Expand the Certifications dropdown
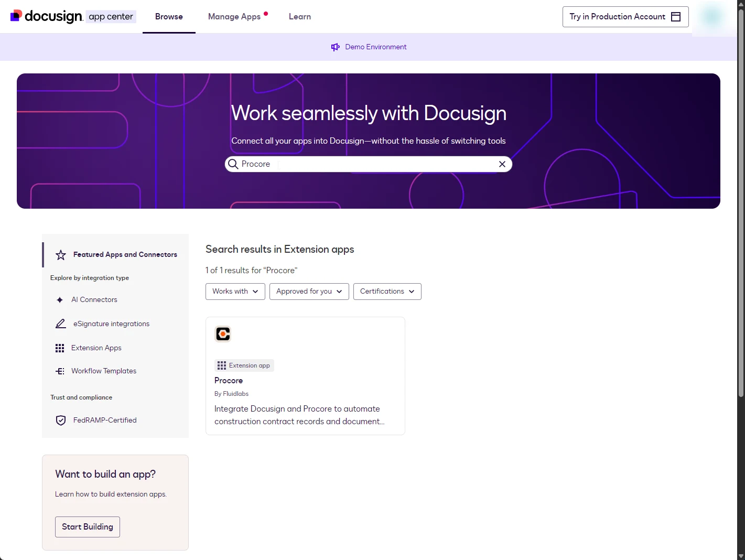The height and width of the screenshot is (560, 745). (x=387, y=292)
